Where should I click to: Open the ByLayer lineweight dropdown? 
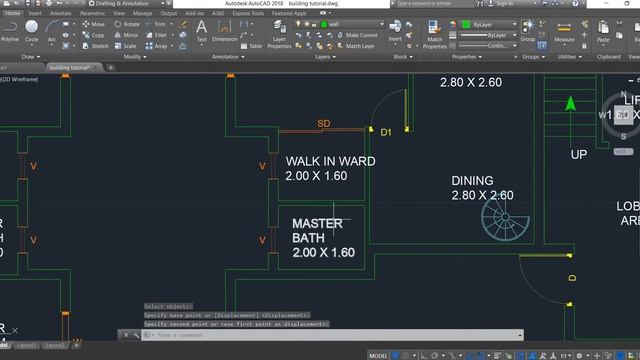pos(488,35)
